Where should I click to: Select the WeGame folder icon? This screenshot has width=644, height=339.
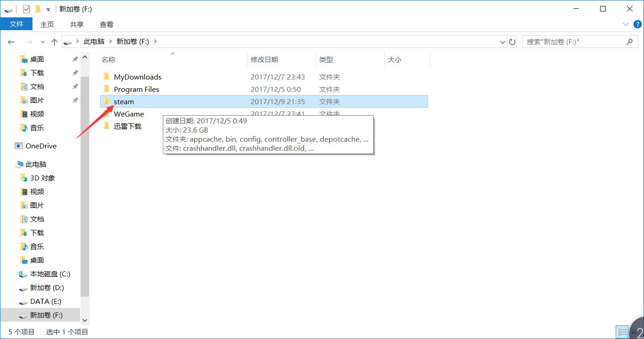tap(107, 113)
